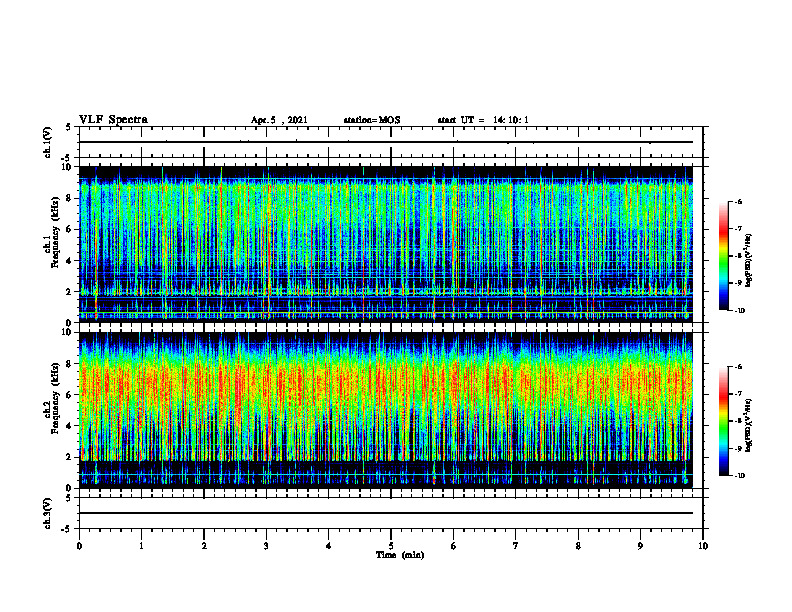
Task: Click the "-6" tick on ch.2 colorbar
Action: pos(738,367)
